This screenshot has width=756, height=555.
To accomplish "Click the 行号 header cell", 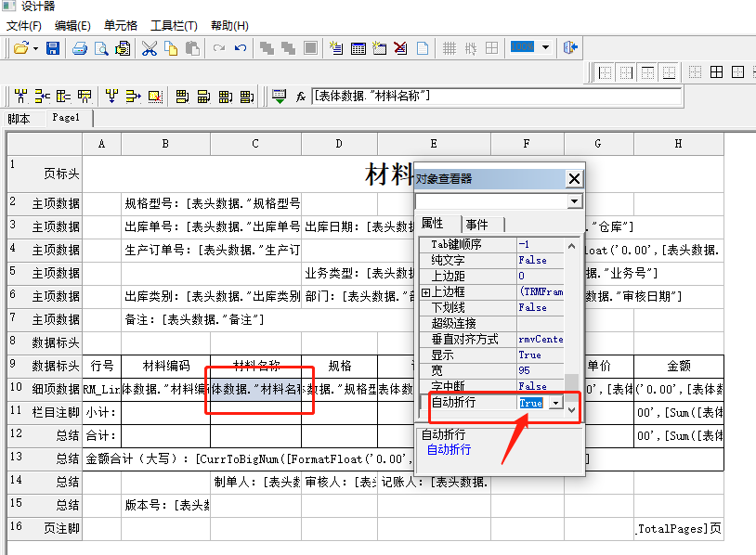I will point(102,367).
